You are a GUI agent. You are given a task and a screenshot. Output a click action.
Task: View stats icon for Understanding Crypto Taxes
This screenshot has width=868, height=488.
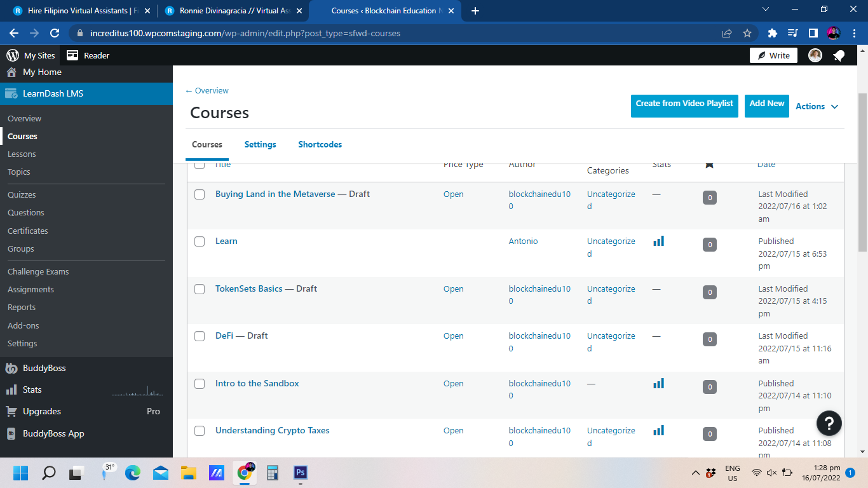658,430
